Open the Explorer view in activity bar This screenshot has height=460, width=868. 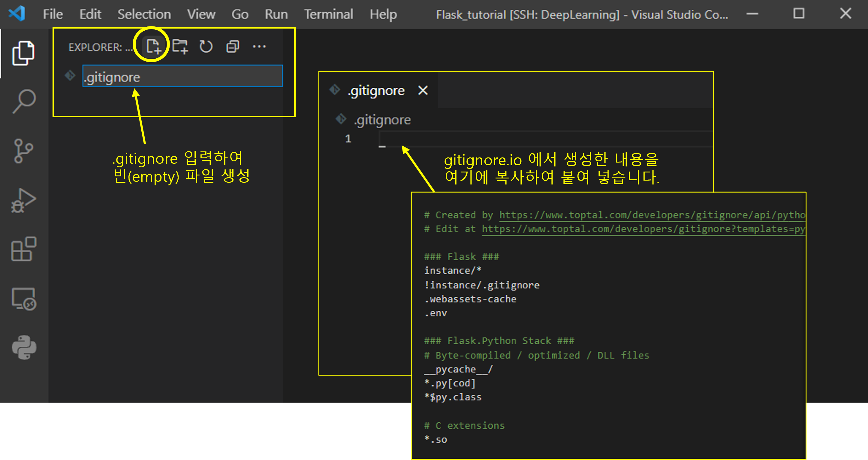[23, 53]
